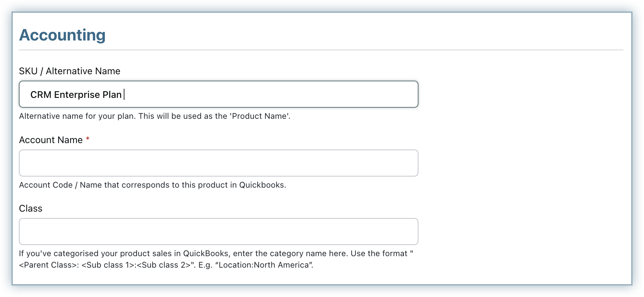The width and height of the screenshot is (644, 297).
Task: Click the red required asterisk by Account Name
Action: coord(88,139)
